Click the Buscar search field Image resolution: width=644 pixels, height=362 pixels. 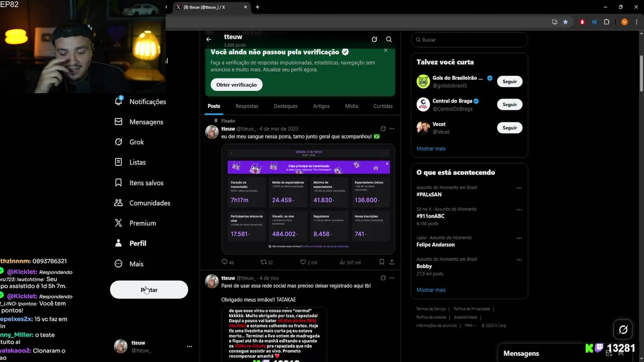(x=469, y=40)
